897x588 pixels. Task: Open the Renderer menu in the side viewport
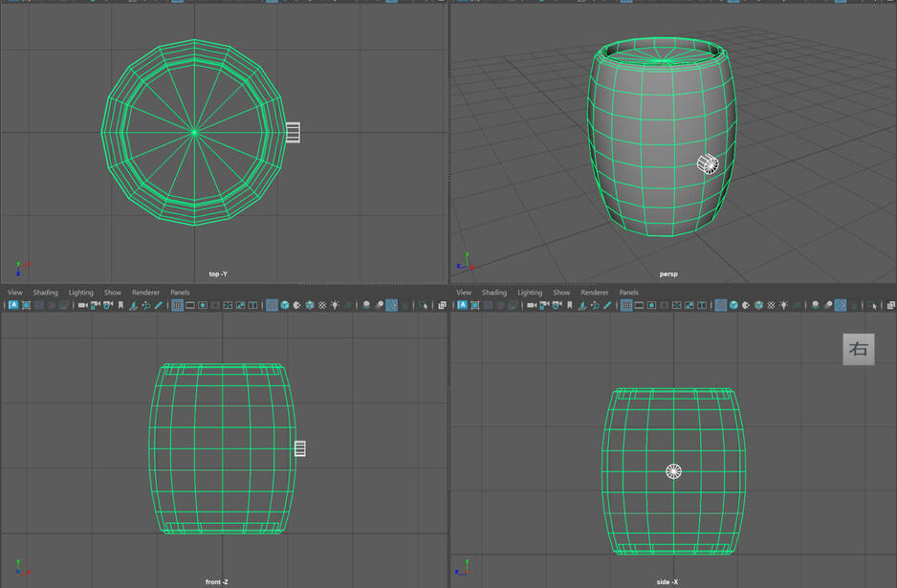(594, 293)
